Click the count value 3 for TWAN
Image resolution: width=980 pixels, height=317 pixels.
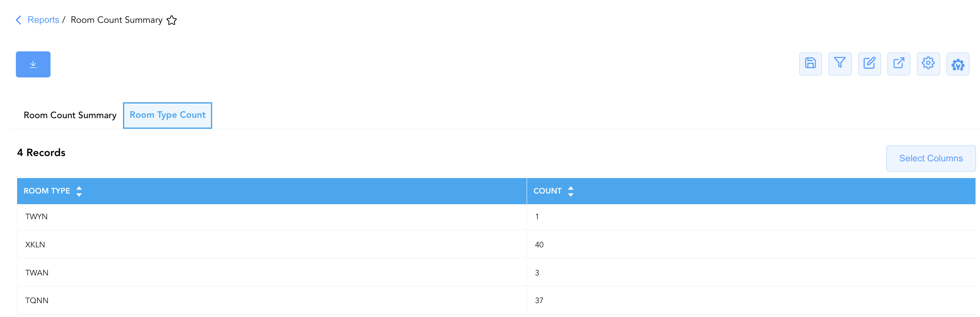[537, 273]
